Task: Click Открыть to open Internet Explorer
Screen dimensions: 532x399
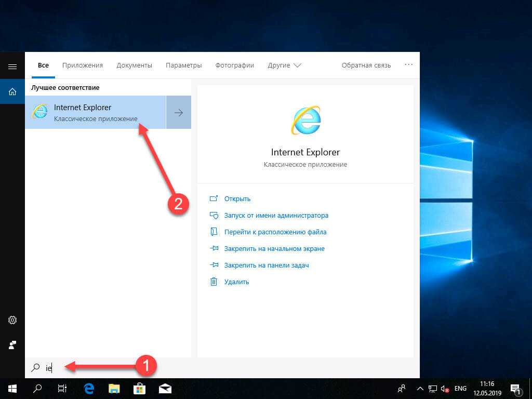Action: (237, 198)
